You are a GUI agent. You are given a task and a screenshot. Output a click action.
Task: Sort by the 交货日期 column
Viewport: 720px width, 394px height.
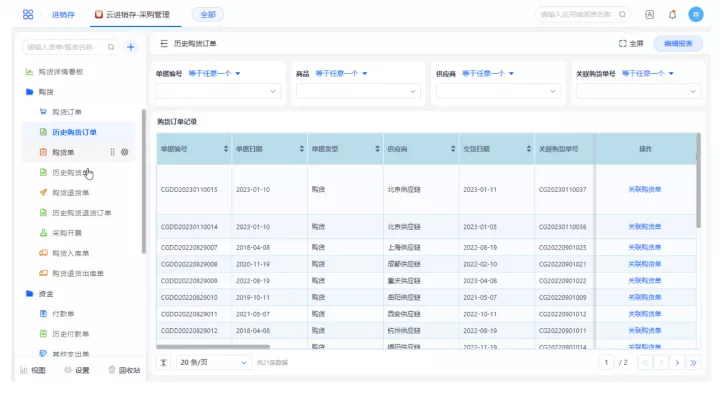pos(529,149)
